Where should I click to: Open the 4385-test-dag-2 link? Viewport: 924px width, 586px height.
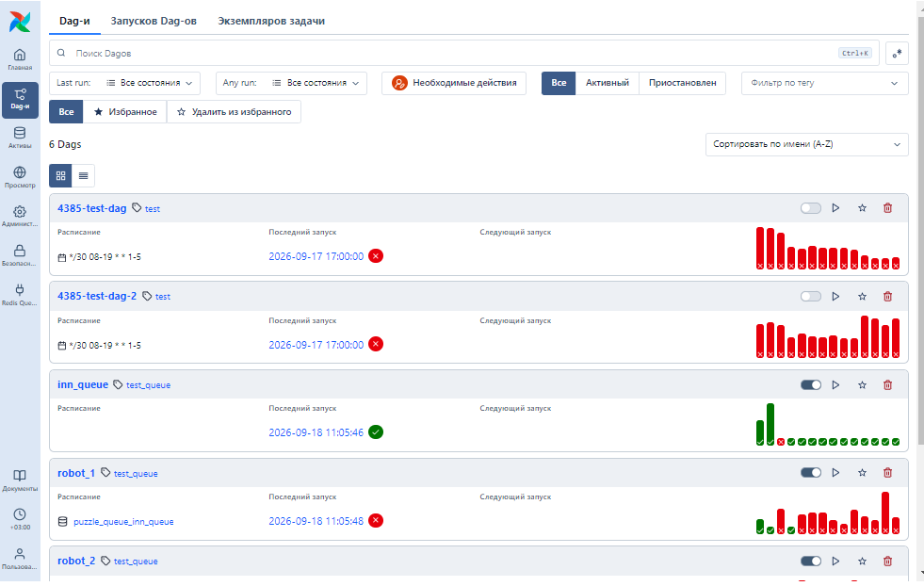click(x=97, y=296)
